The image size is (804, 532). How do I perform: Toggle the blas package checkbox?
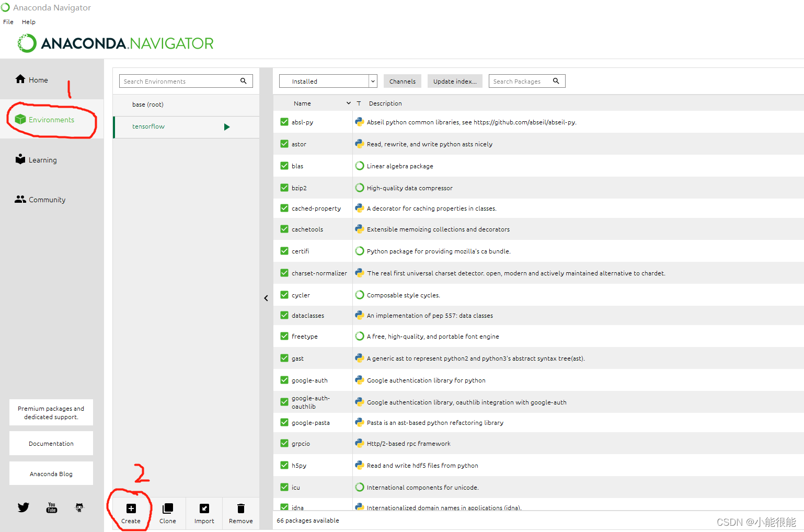pos(284,166)
